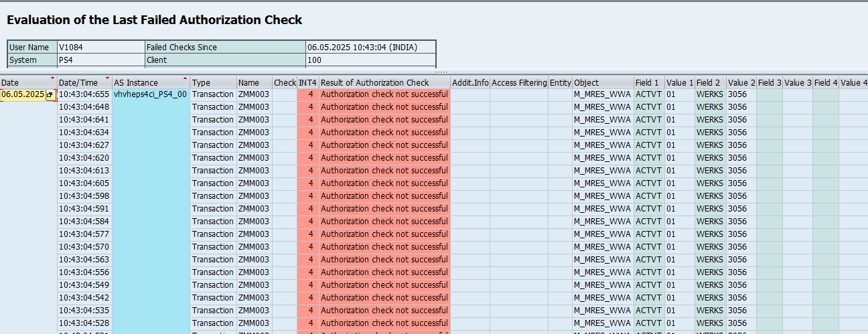Click the Addit.Info column header
The height and width of the screenshot is (334, 868).
click(x=469, y=83)
